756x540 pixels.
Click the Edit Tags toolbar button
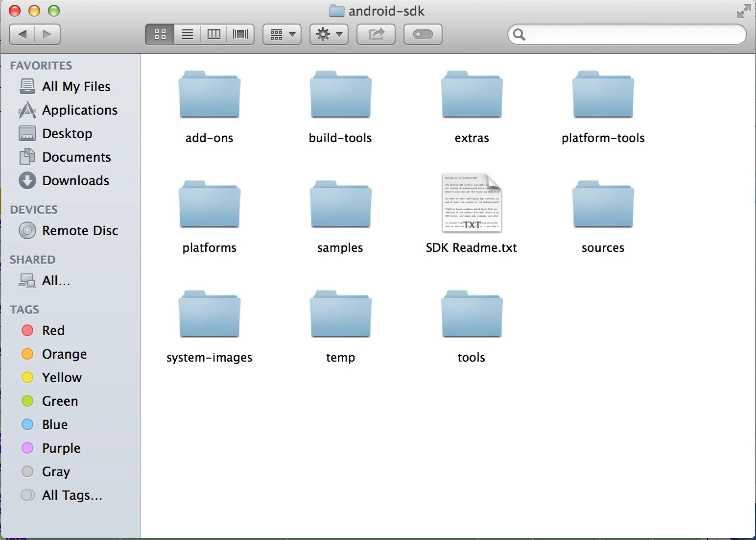(x=423, y=34)
